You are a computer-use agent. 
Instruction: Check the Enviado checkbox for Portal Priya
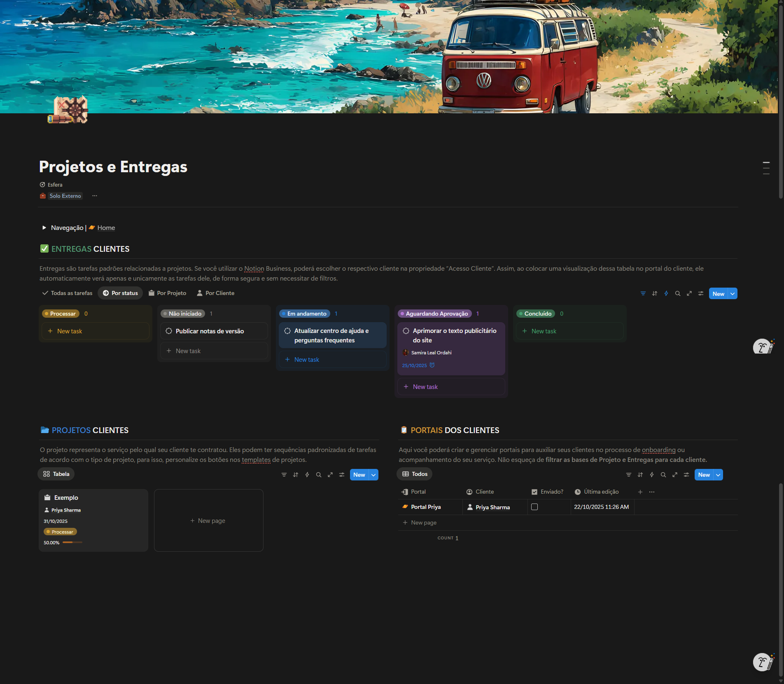point(534,507)
